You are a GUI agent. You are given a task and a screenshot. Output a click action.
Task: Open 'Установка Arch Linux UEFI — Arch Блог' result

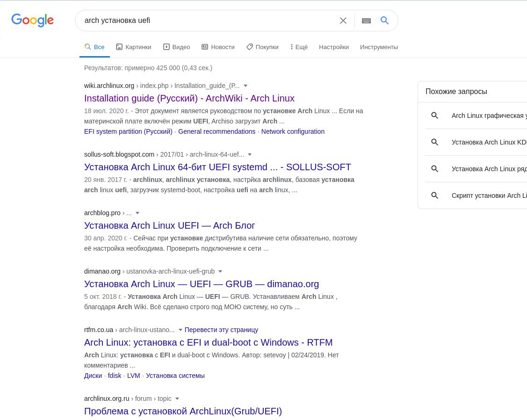tap(169, 225)
